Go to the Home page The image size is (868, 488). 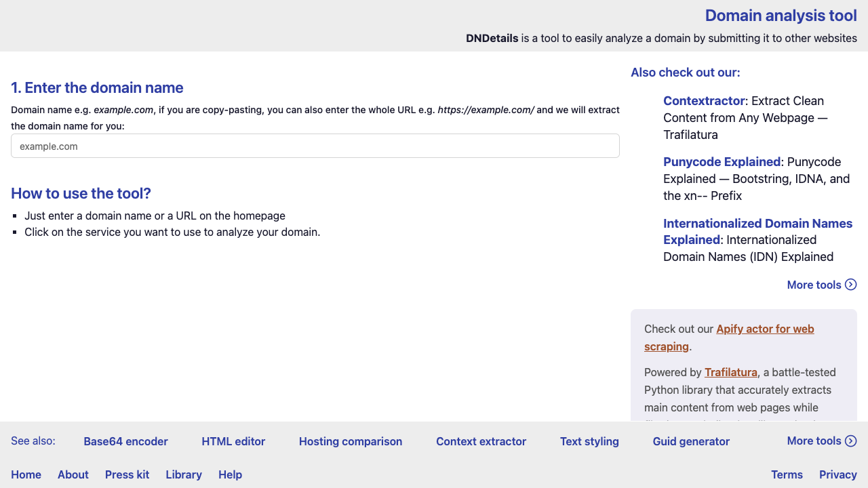[x=26, y=474]
